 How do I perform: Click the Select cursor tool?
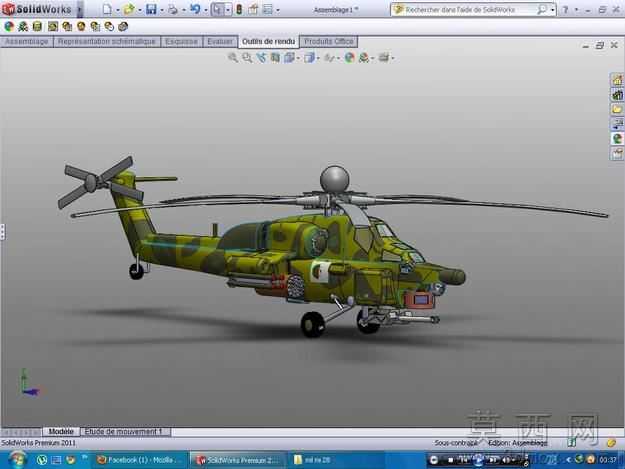(218, 9)
